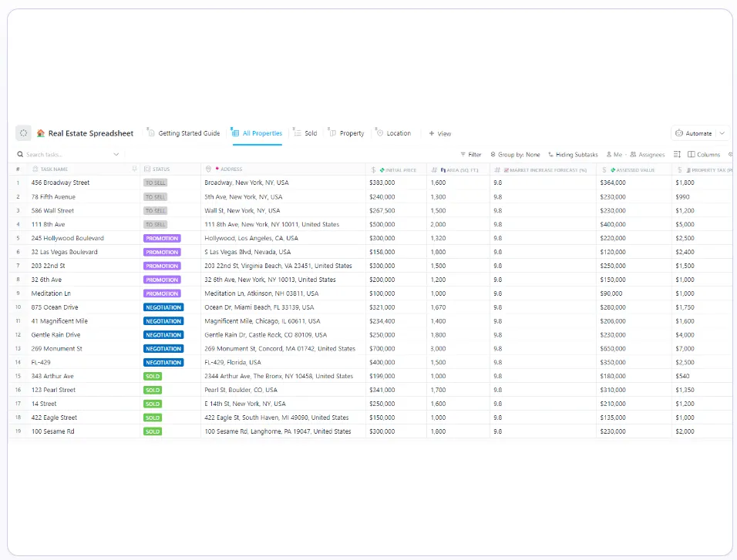Change SOLD status of 343 Arthur Ave
This screenshot has width=737, height=560.
(153, 377)
